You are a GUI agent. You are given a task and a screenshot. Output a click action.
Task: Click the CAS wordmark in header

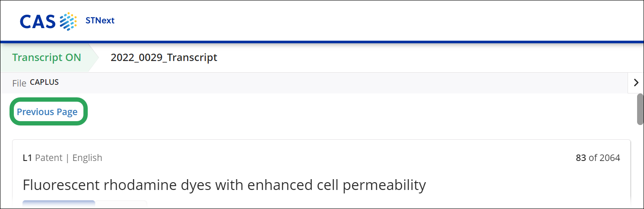click(x=38, y=21)
